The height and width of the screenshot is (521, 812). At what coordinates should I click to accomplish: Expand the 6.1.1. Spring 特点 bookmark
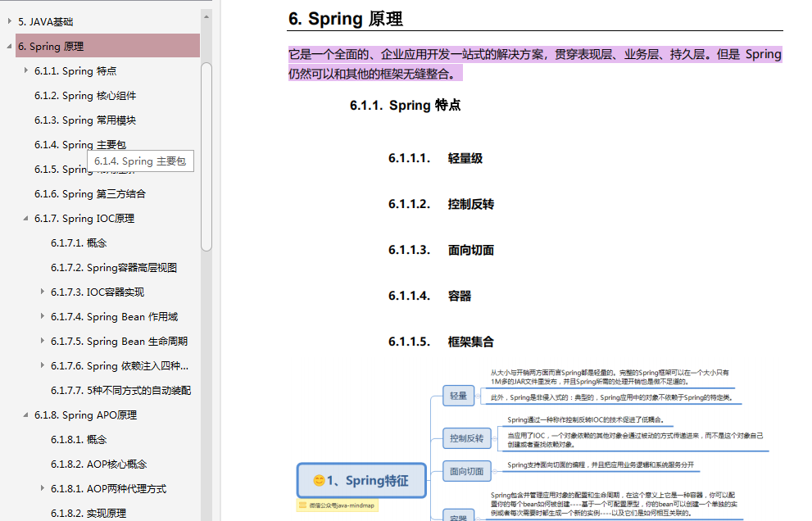click(x=26, y=70)
